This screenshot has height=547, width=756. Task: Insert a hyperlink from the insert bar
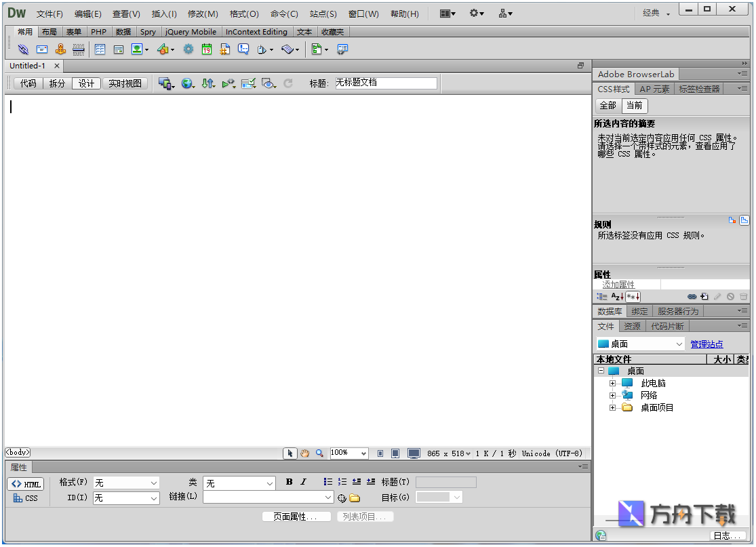(x=23, y=49)
